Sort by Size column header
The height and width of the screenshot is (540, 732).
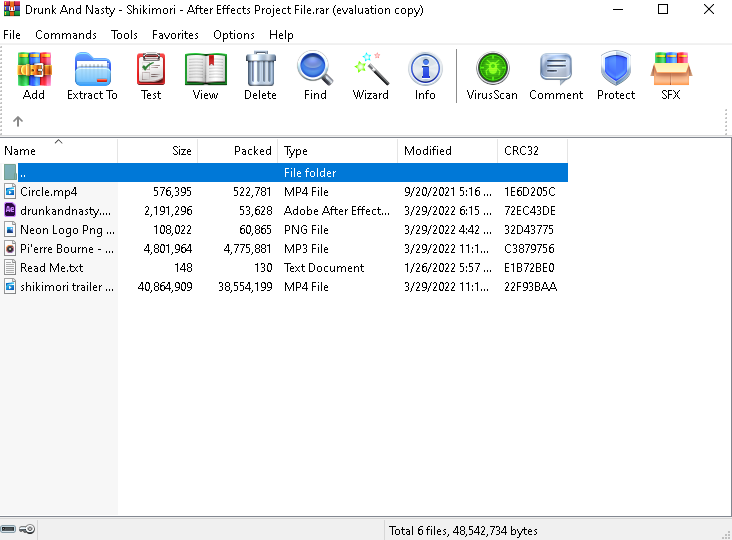coord(158,150)
